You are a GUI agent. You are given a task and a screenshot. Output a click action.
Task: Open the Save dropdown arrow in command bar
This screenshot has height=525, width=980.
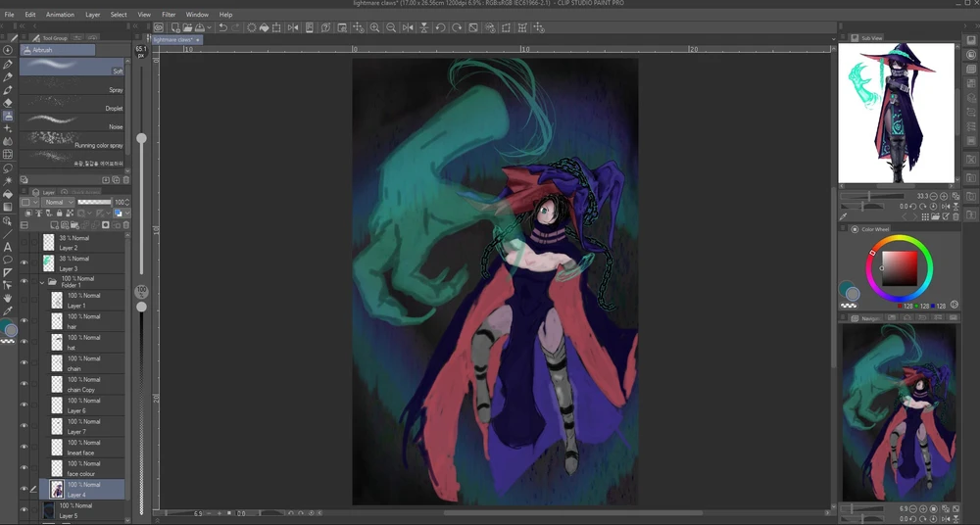click(x=209, y=27)
